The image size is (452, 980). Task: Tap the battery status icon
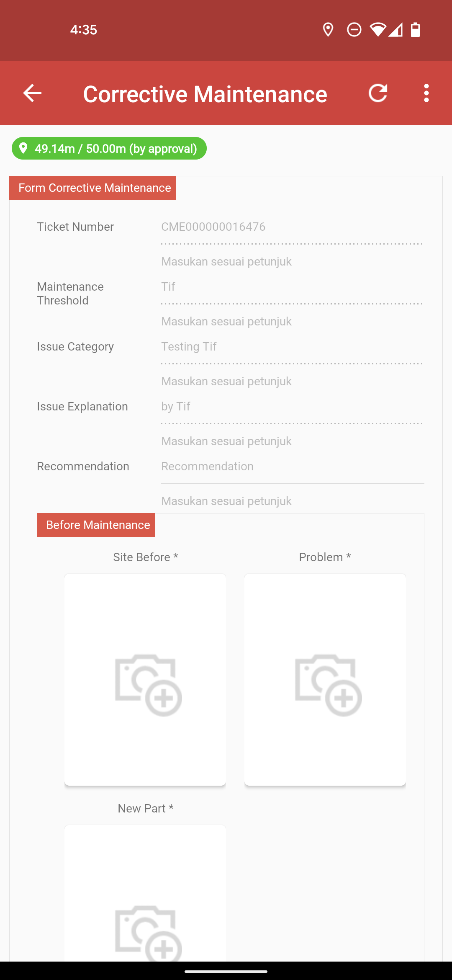click(x=415, y=30)
